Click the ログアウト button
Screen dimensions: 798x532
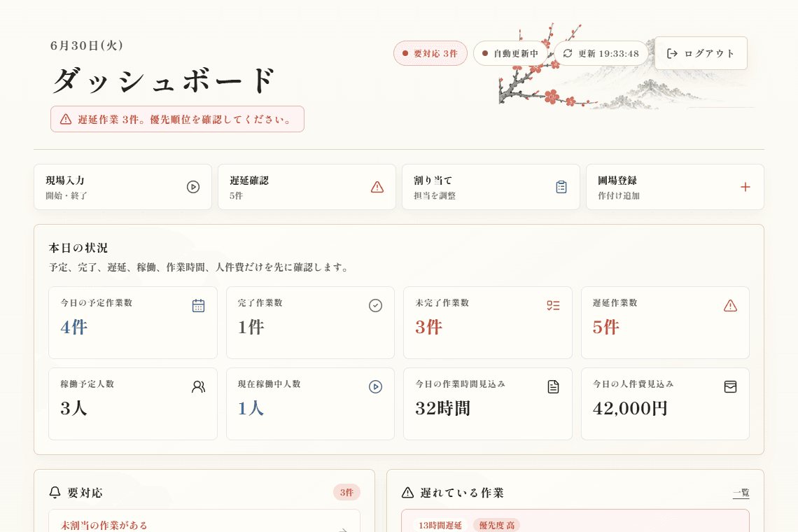coord(701,53)
